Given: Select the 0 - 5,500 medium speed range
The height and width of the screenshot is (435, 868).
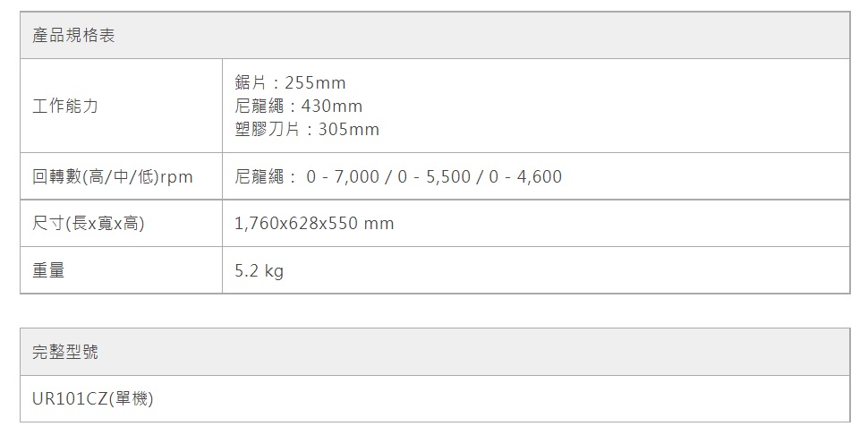Looking at the screenshot, I should pos(435,176).
